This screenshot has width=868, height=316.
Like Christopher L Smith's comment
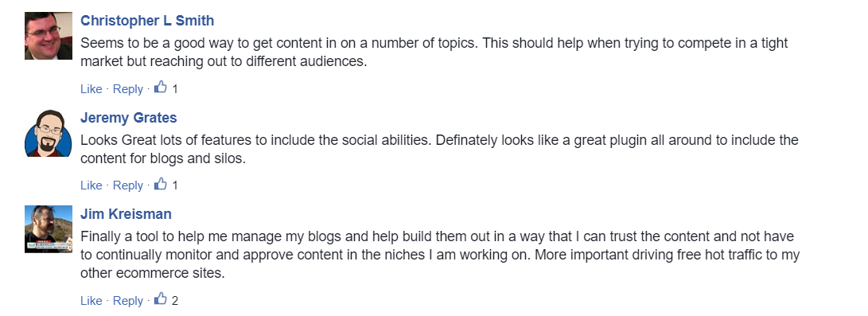pyautogui.click(x=91, y=89)
